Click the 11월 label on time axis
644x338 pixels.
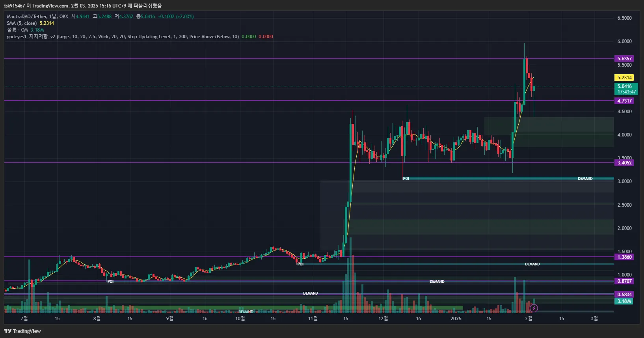pos(313,319)
